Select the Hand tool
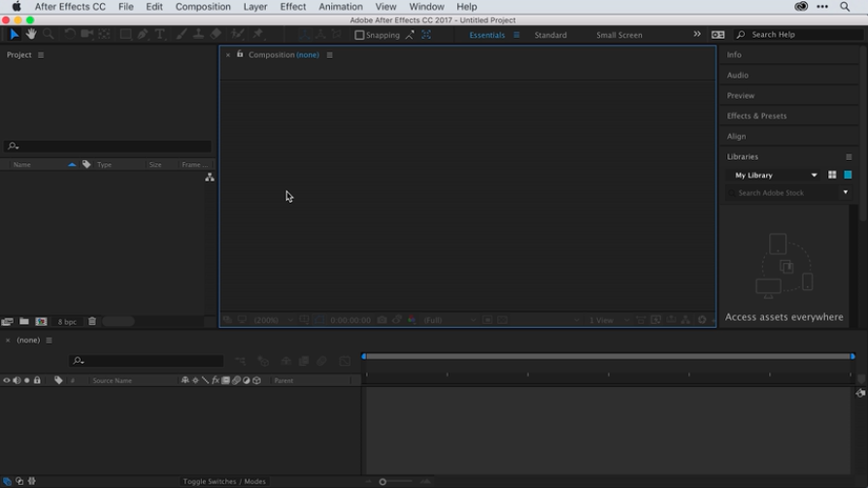Image resolution: width=868 pixels, height=488 pixels. (31, 34)
